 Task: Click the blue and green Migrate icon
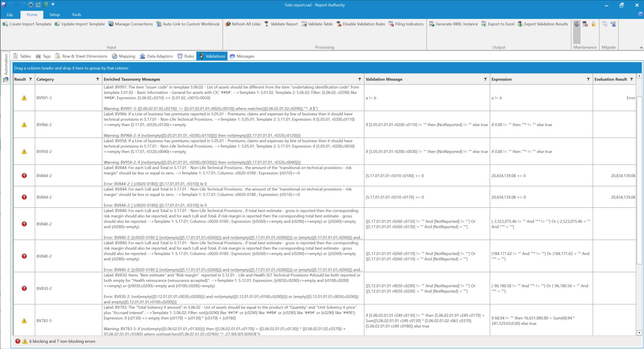pos(613,24)
